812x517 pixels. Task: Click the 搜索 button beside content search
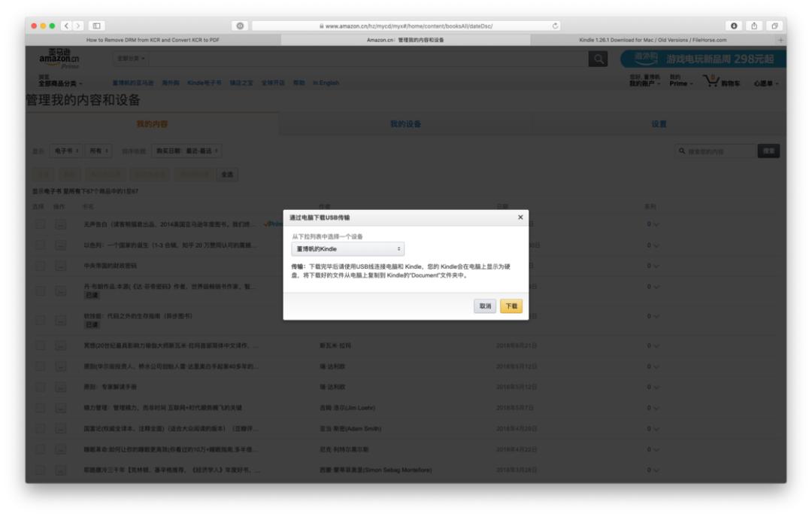[x=768, y=151]
